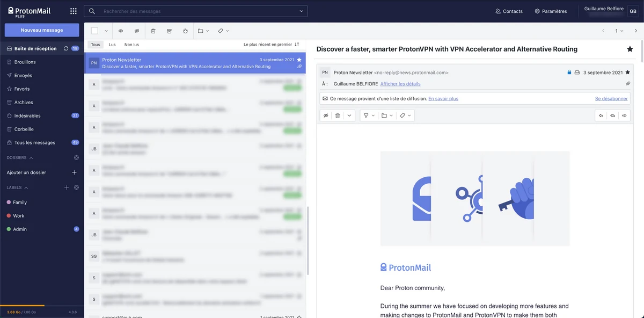This screenshot has height=318, width=644.
Task: Archive selected messages with the archive box icon
Action: [x=170, y=31]
